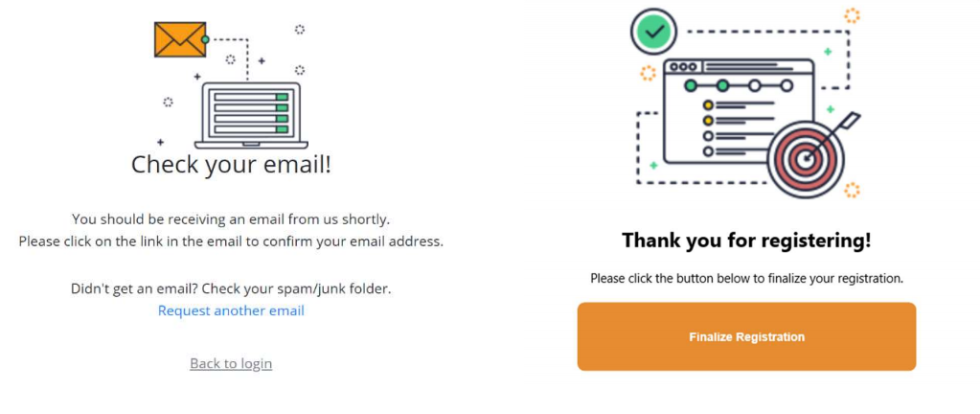Click the orange dotted circle beside the browser illustration
This screenshot has height=414, width=980.
(x=649, y=73)
